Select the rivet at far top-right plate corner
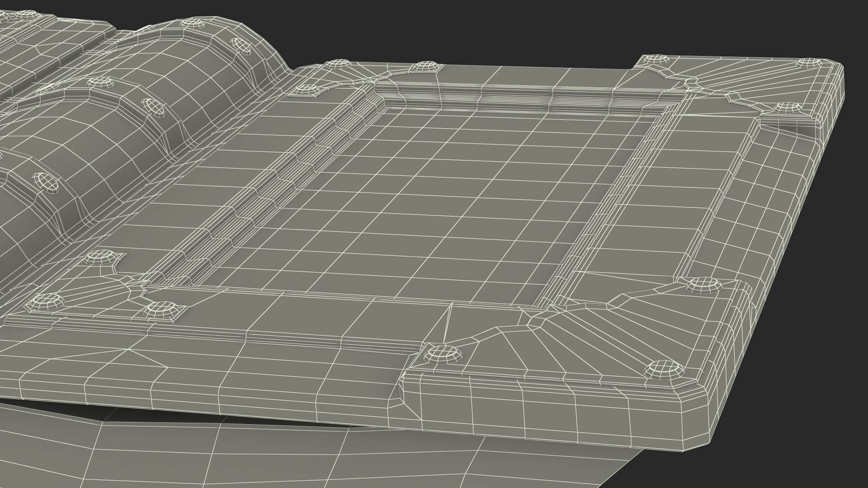 (809, 63)
